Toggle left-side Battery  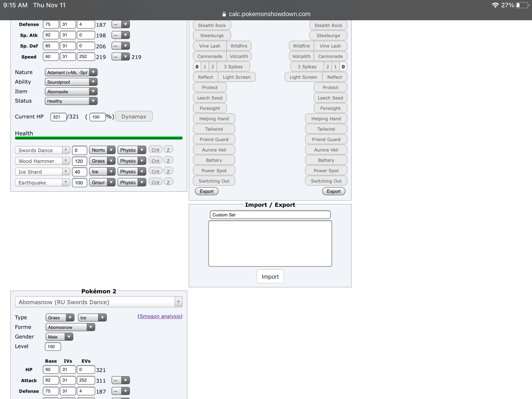pyautogui.click(x=214, y=160)
